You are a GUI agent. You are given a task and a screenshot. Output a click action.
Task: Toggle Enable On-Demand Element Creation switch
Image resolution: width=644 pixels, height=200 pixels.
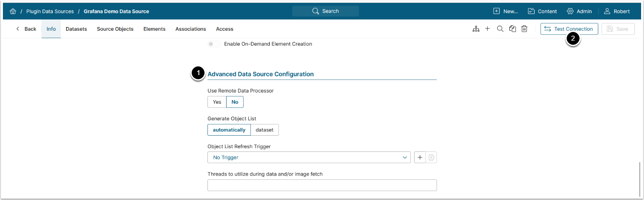pyautogui.click(x=214, y=44)
